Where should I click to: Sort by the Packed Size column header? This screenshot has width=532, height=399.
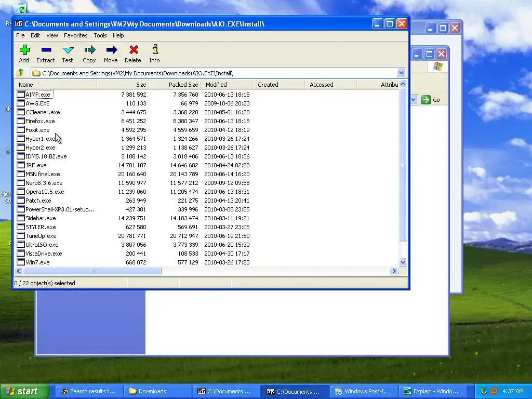[175, 85]
